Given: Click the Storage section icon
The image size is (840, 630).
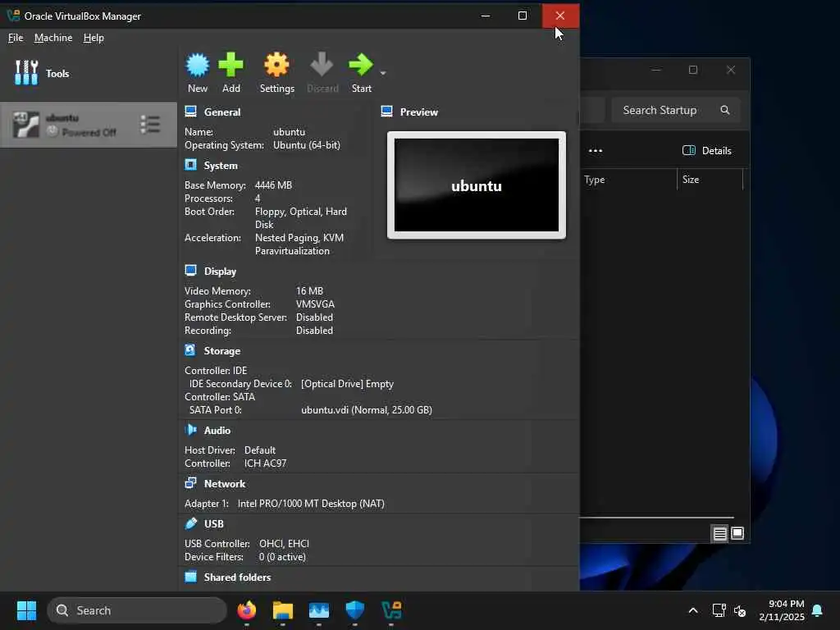Looking at the screenshot, I should tap(190, 350).
